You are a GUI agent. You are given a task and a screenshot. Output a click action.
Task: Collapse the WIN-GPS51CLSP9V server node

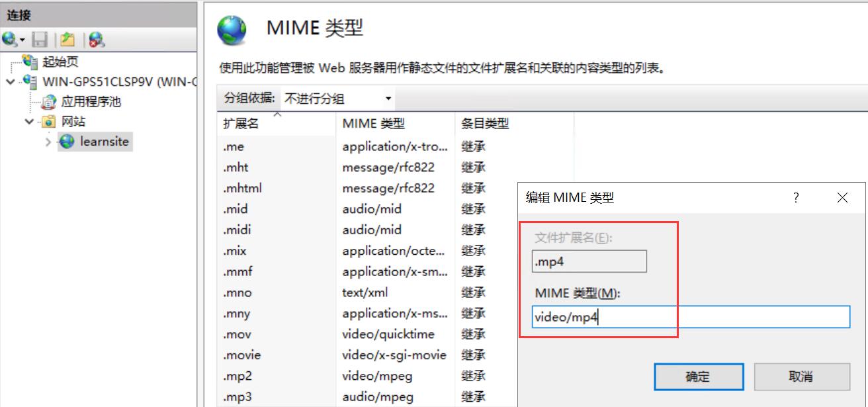[9, 82]
